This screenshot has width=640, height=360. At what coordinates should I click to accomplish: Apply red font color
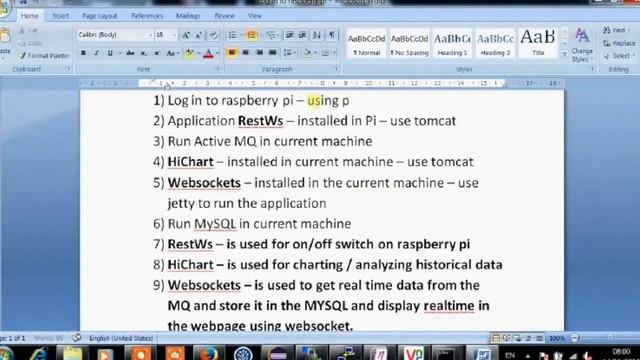(208, 53)
